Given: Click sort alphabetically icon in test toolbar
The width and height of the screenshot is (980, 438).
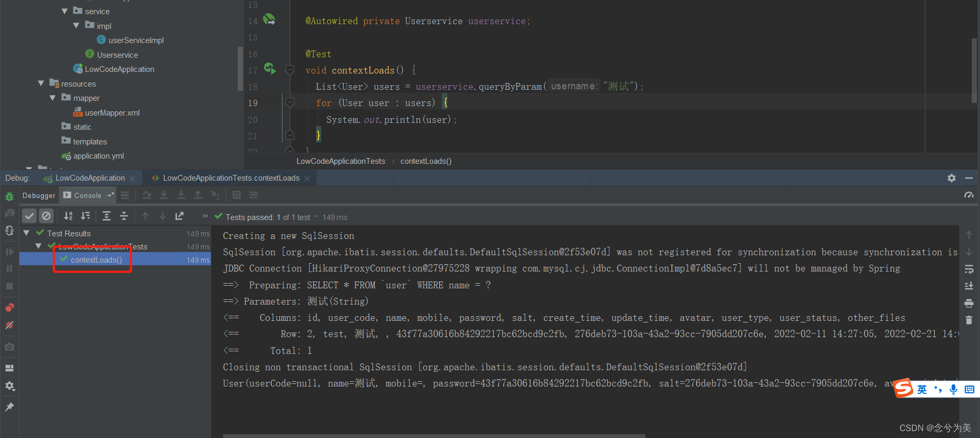Looking at the screenshot, I should (x=68, y=216).
